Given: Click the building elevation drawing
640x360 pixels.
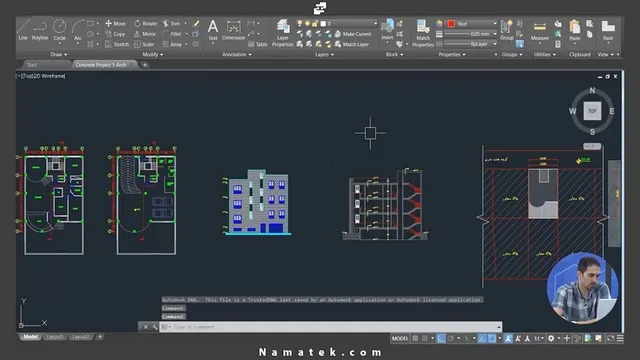Looking at the screenshot, I should pyautogui.click(x=258, y=202).
